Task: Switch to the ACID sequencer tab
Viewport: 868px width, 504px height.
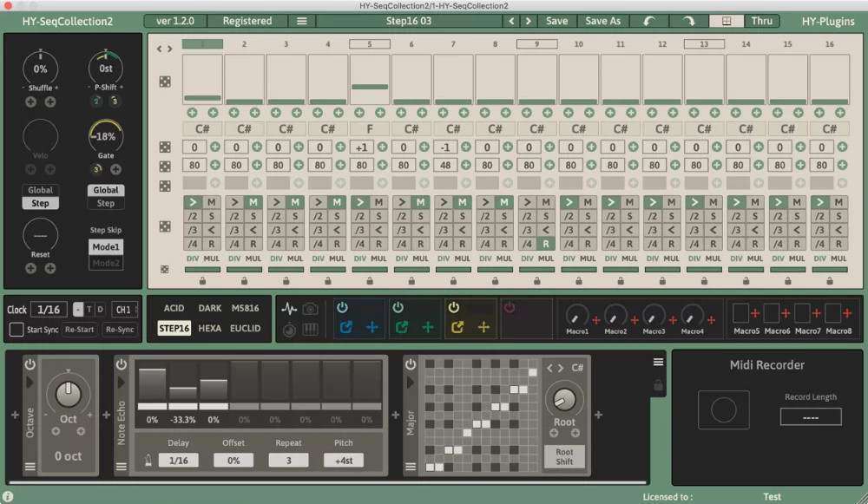Action: click(174, 308)
